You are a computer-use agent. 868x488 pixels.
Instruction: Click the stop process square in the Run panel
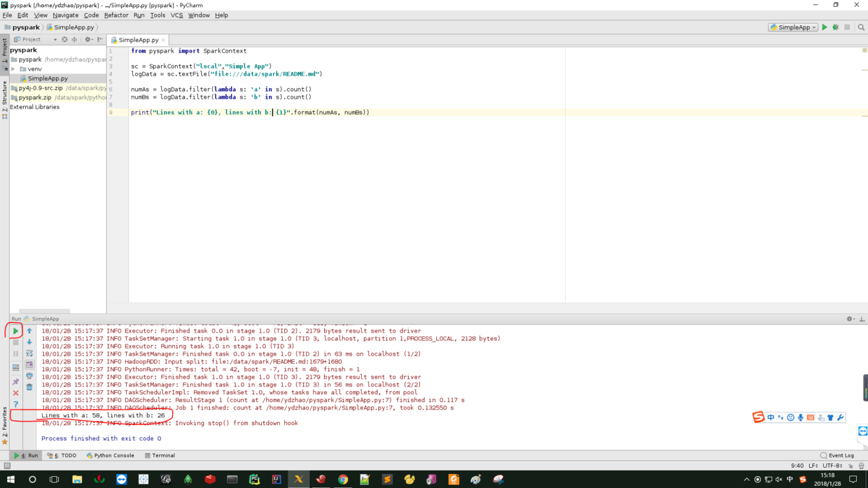pos(15,342)
